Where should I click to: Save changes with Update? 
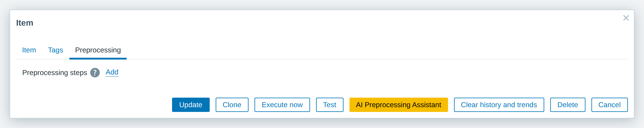(x=191, y=105)
